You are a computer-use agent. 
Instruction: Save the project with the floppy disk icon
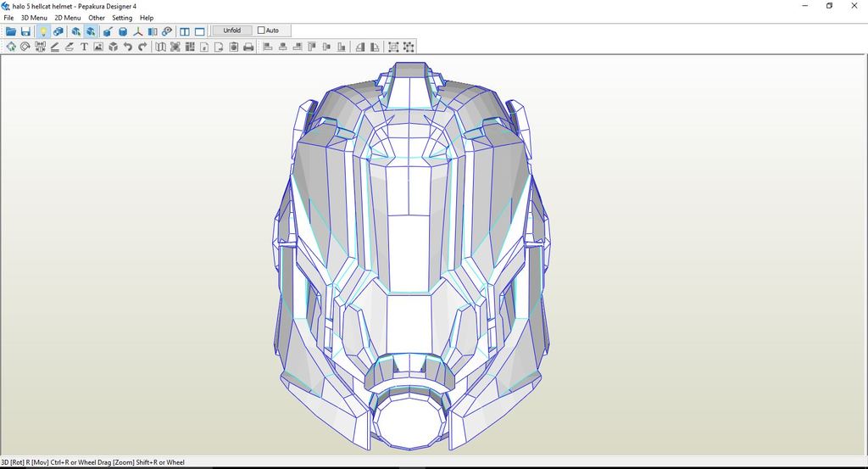coord(25,31)
